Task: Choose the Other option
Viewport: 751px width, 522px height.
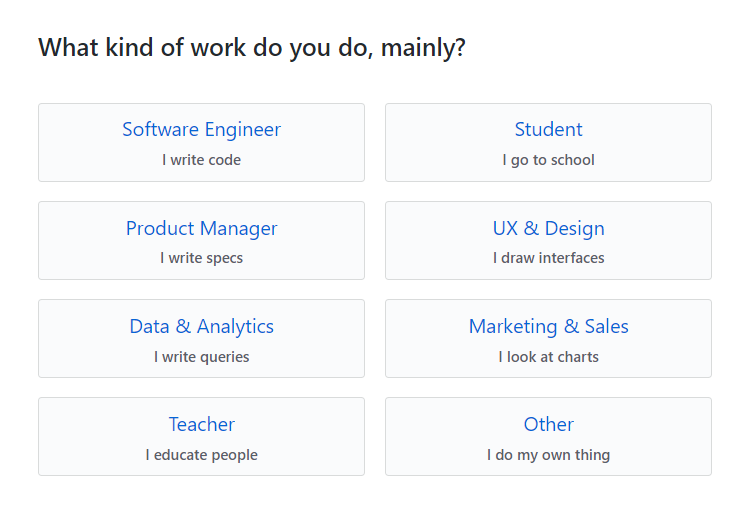Action: point(548,436)
